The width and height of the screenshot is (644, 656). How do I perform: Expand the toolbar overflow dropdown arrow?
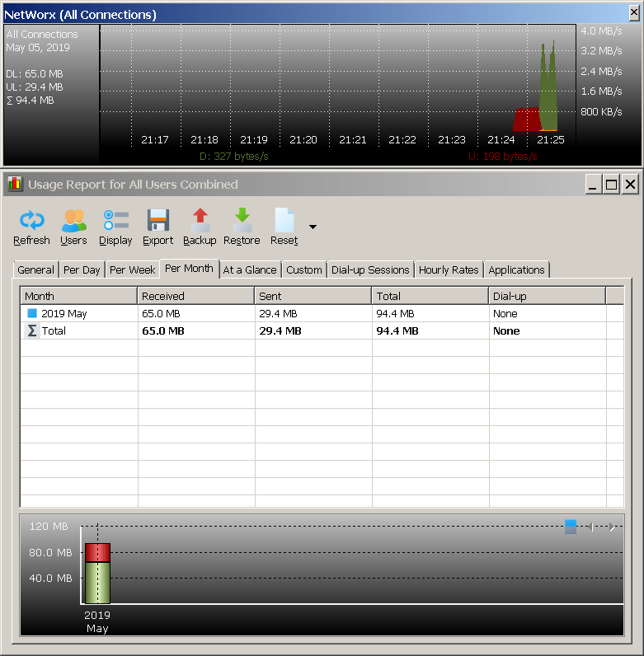(x=313, y=227)
